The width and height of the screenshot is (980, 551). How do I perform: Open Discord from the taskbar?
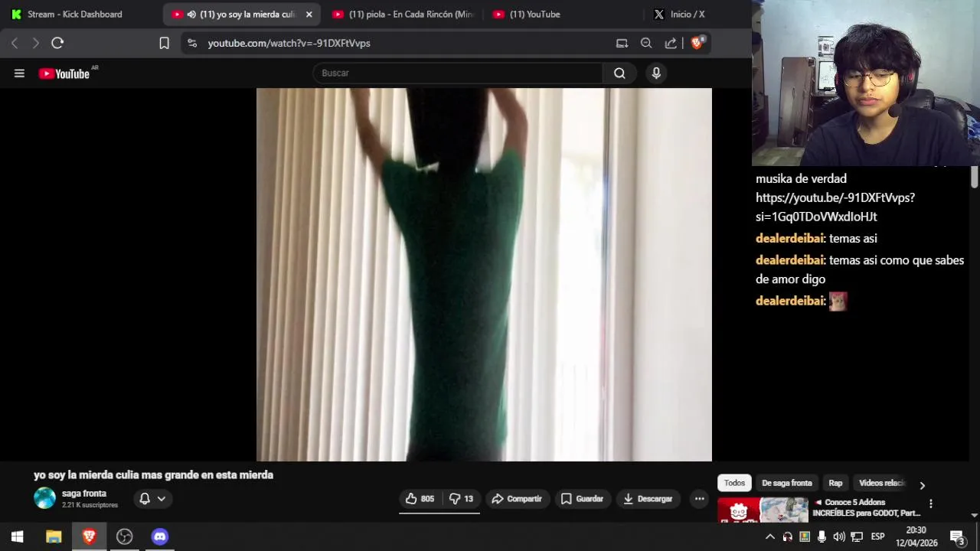159,536
